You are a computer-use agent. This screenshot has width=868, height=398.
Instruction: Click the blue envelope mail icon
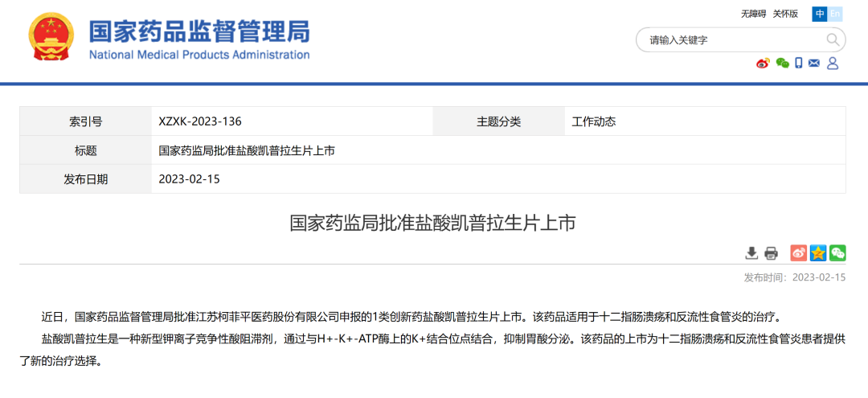pos(814,64)
